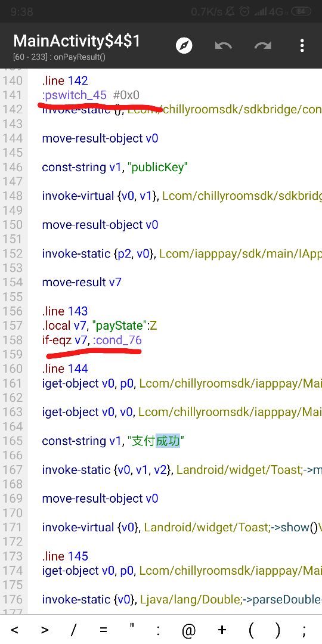This screenshot has width=322, height=644.
Task: Insert the + symbol from shortcut bar
Action: tap(222, 630)
